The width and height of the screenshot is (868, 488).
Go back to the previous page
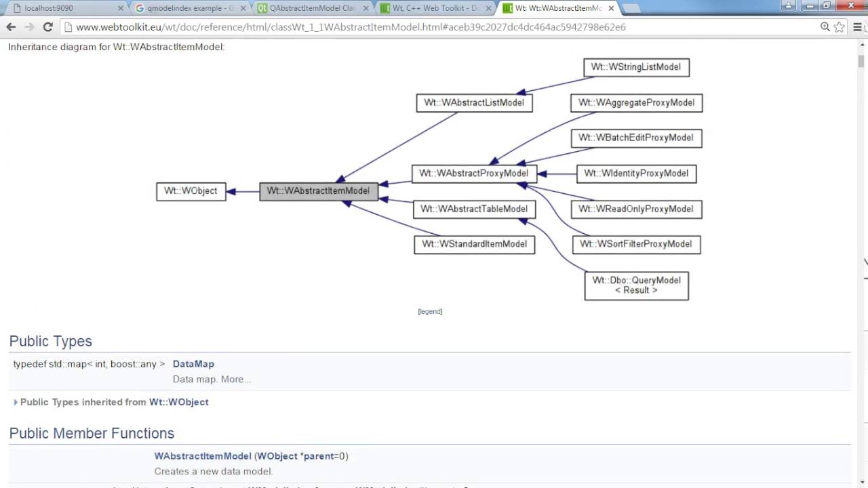tap(11, 27)
